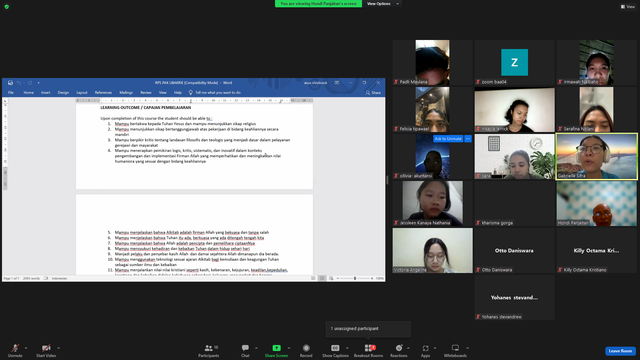
Task: Click the LEARNING OUTCOME heading in the document
Action: tap(146, 107)
